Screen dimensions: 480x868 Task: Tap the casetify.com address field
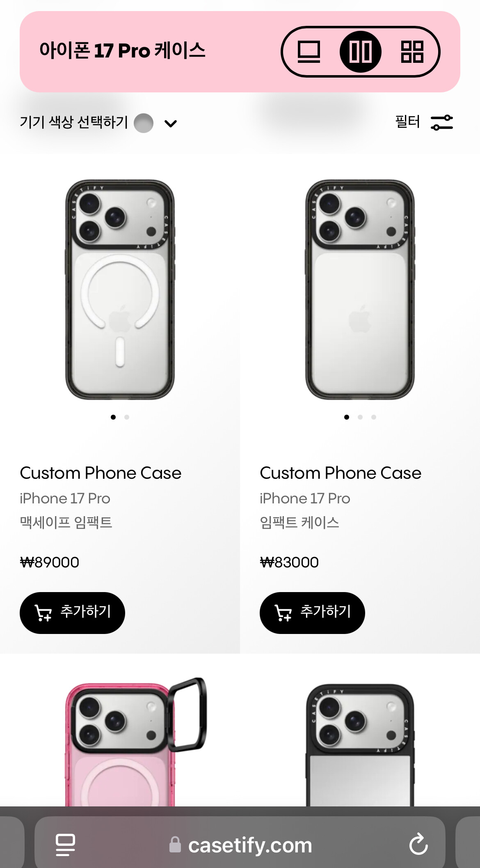click(x=249, y=845)
